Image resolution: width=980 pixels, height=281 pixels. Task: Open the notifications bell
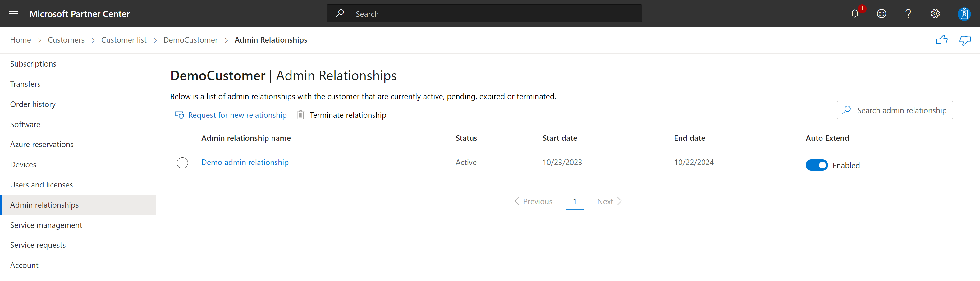click(x=854, y=14)
